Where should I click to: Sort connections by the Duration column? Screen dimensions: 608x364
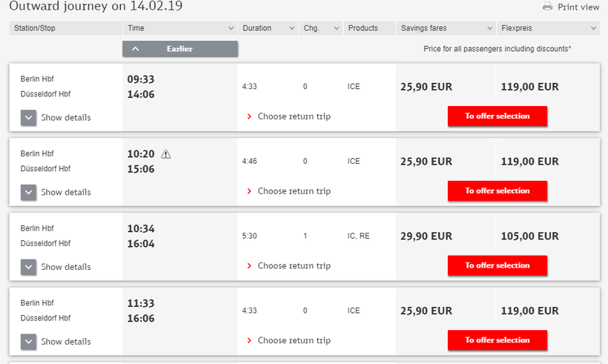tap(268, 28)
